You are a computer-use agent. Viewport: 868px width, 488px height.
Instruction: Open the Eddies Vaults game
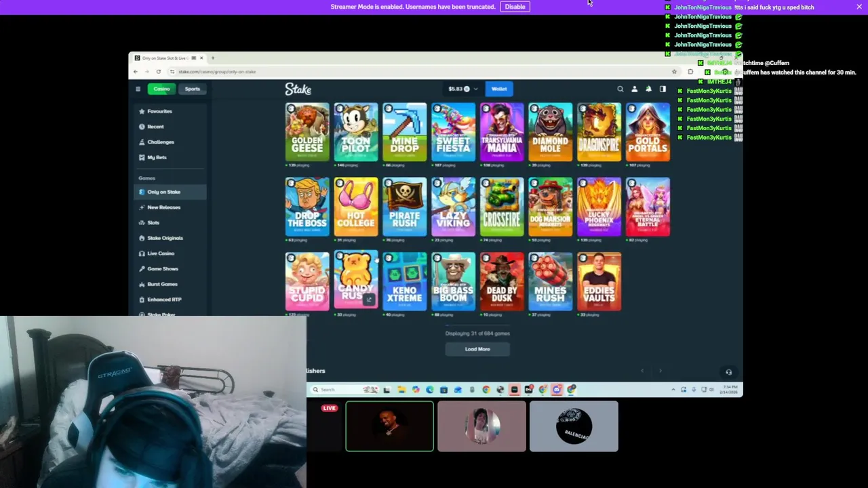[599, 281]
